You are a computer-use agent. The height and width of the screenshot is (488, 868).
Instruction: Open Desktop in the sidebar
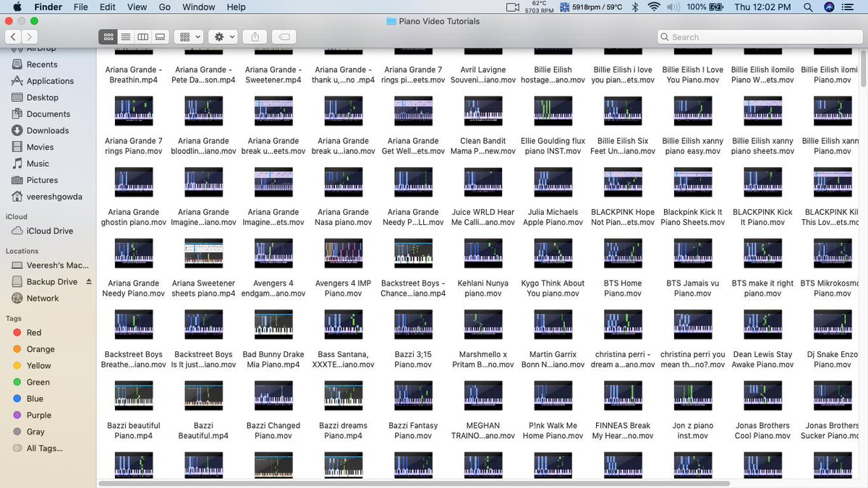pos(43,98)
